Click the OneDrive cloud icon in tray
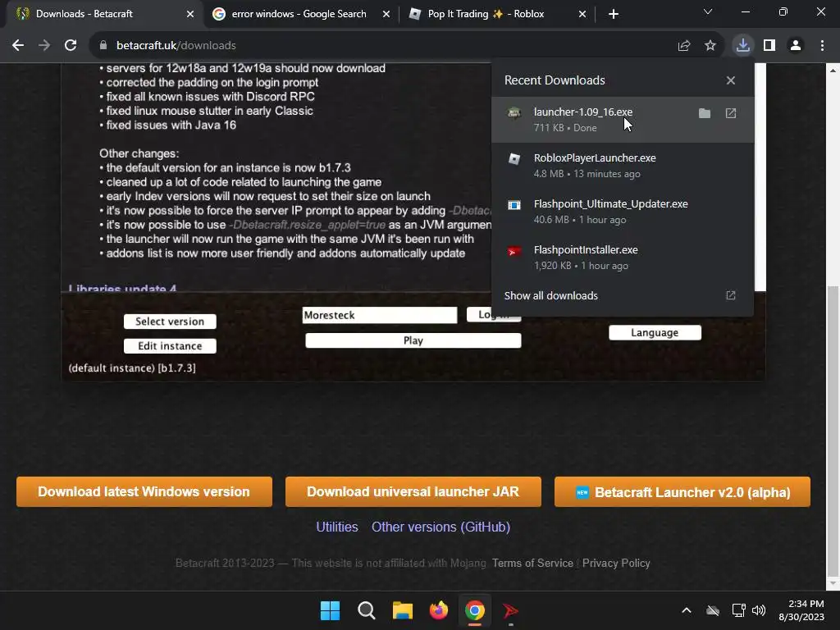The height and width of the screenshot is (630, 840). [x=713, y=610]
